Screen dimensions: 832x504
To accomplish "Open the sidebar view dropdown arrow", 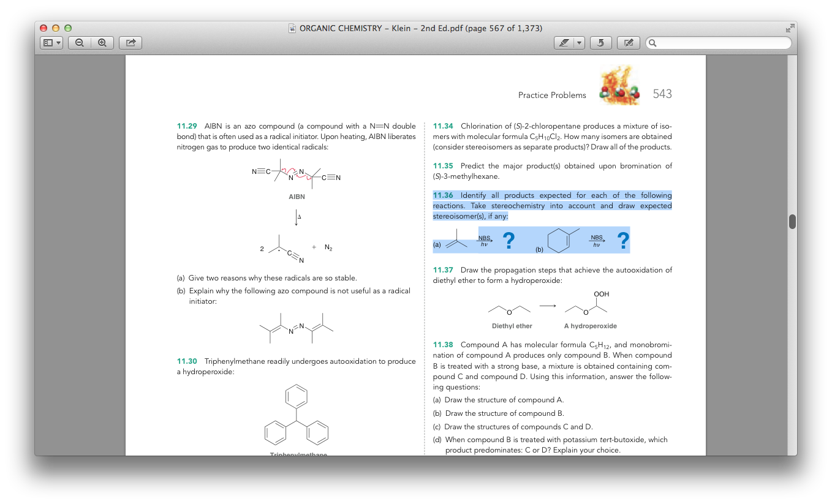I will (58, 42).
